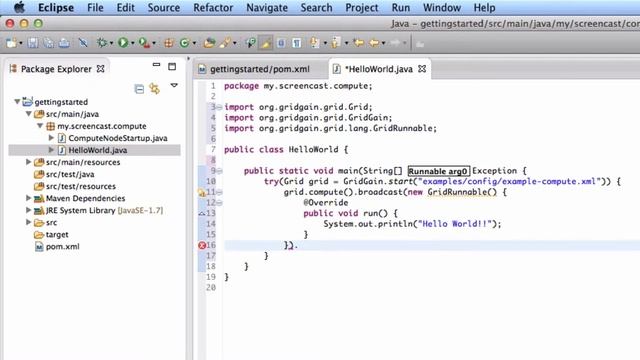Open Package Explorer view menu triangle
The height and width of the screenshot is (360, 640).
tap(174, 85)
